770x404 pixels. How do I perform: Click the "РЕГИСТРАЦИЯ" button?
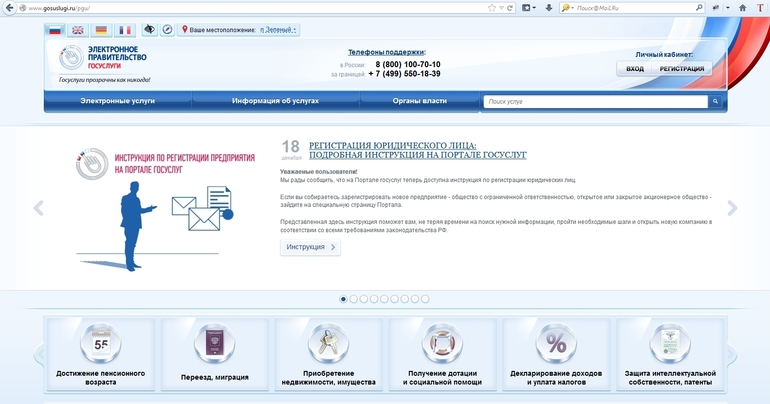pos(682,69)
